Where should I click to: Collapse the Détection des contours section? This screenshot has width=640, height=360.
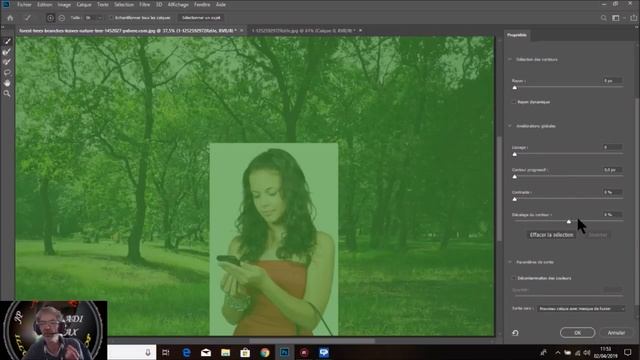coord(510,60)
